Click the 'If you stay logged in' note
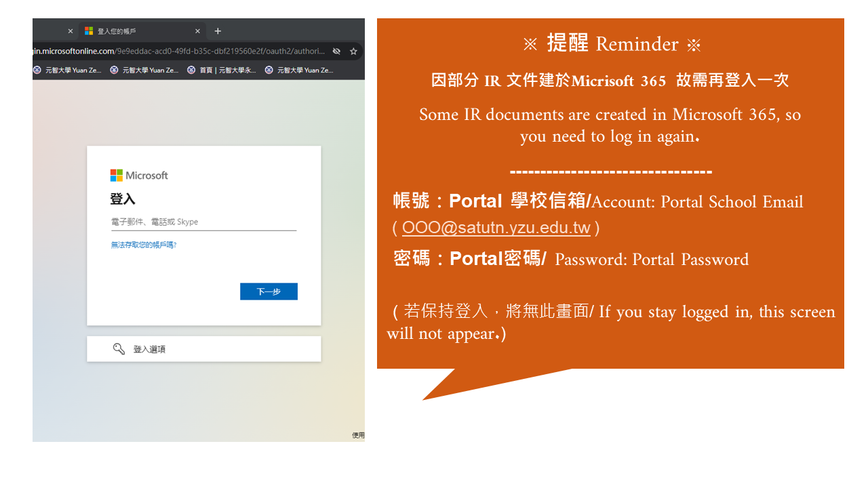Screen dimensions: 868x488 coord(611,323)
